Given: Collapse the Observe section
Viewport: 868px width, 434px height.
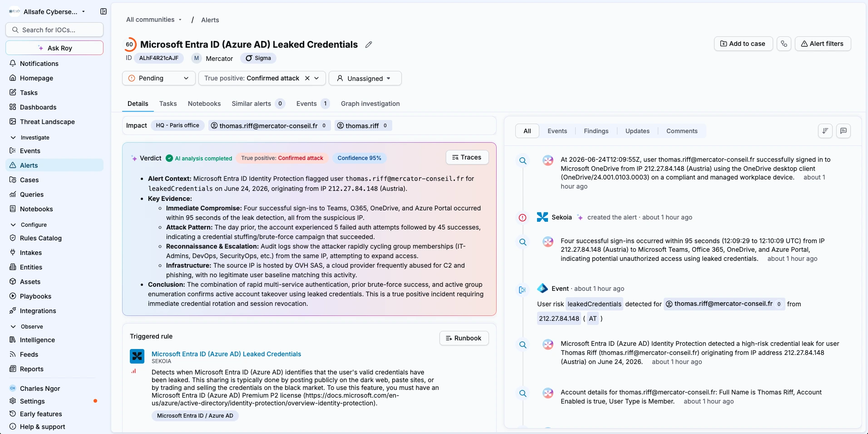Looking at the screenshot, I should tap(27, 326).
